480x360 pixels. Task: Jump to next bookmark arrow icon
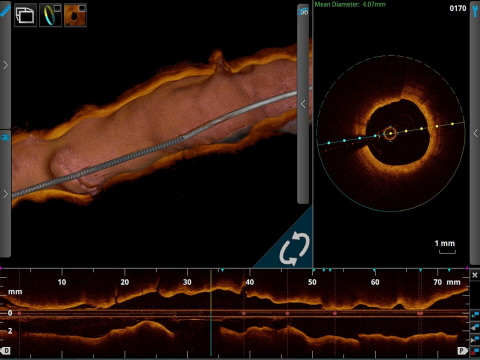pyautogui.click(x=475, y=340)
